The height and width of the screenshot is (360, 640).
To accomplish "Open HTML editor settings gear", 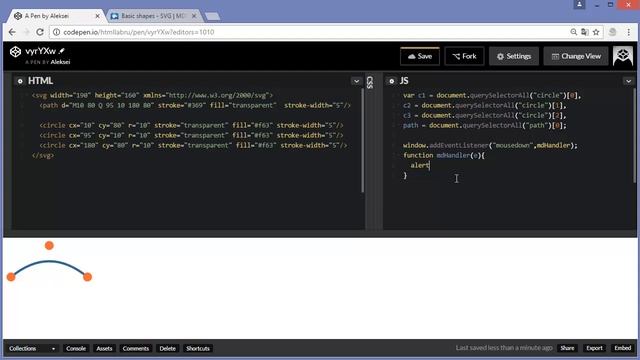I will (20, 81).
